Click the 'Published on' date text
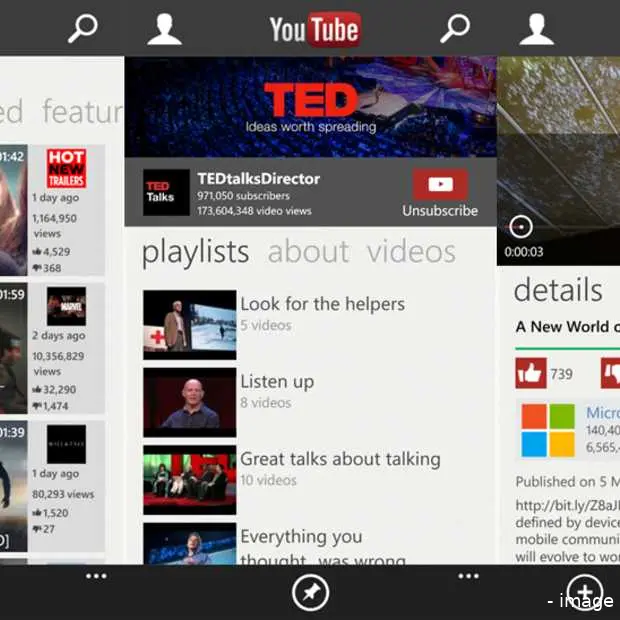This screenshot has width=620, height=620. (x=568, y=482)
